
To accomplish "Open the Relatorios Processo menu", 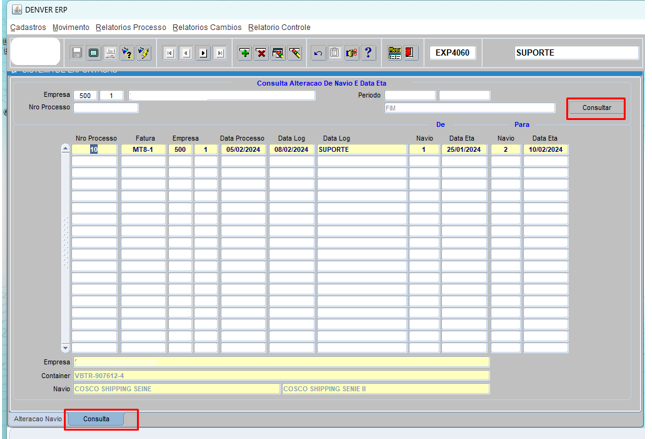I will pos(131,27).
